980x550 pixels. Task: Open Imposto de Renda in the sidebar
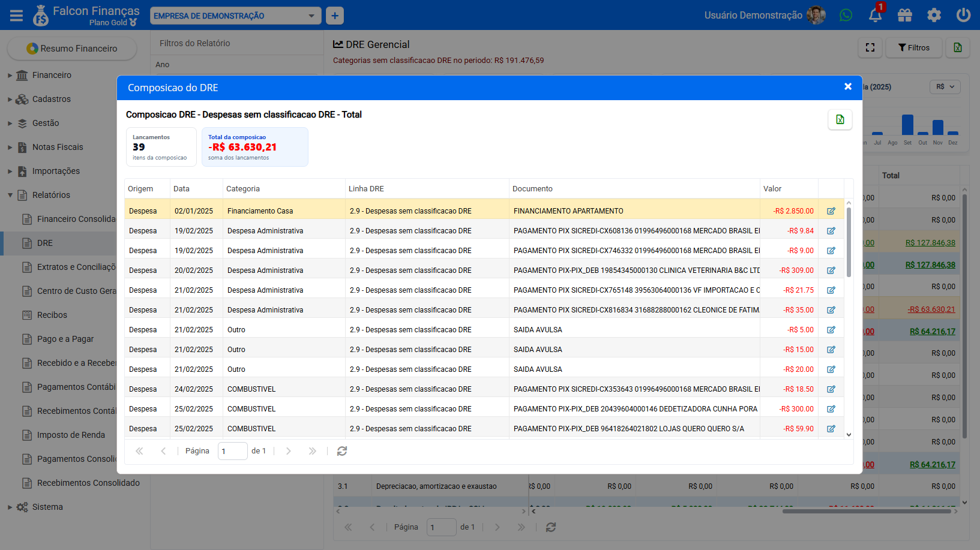pos(71,435)
